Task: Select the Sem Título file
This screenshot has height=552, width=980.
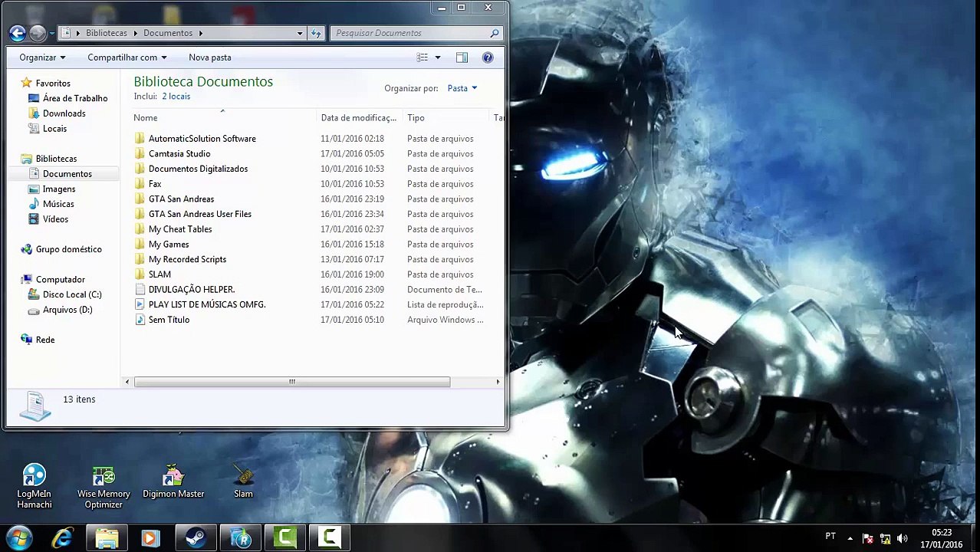Action: 169,320
